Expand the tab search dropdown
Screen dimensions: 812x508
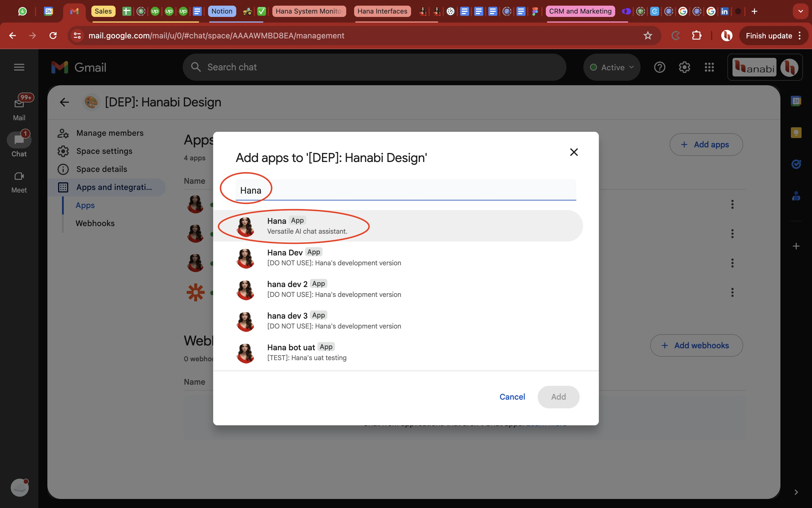pyautogui.click(x=801, y=11)
